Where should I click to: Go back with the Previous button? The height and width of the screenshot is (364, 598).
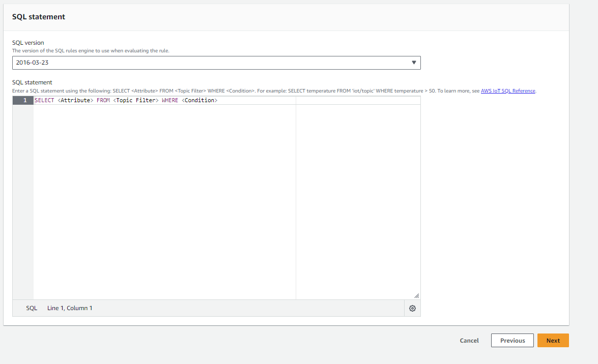(512, 340)
